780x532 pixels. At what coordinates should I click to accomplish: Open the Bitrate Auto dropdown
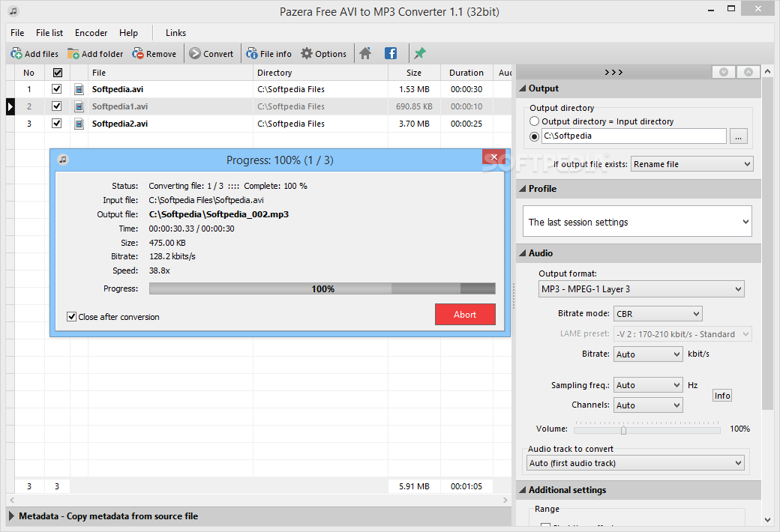648,354
